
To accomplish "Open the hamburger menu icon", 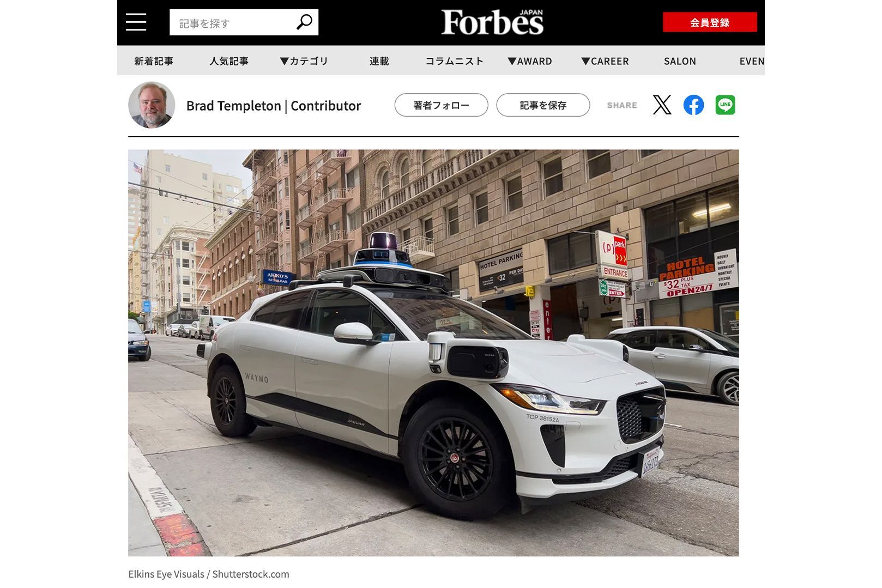I will point(136,22).
